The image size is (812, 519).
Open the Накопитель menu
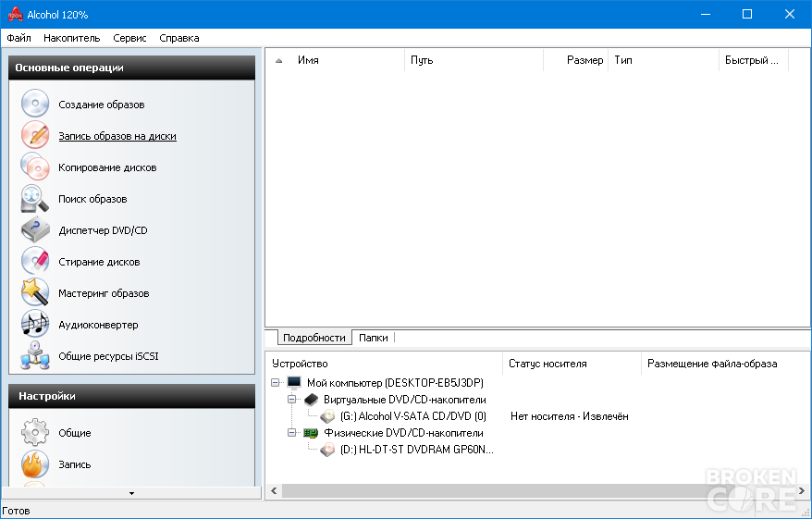coord(72,38)
